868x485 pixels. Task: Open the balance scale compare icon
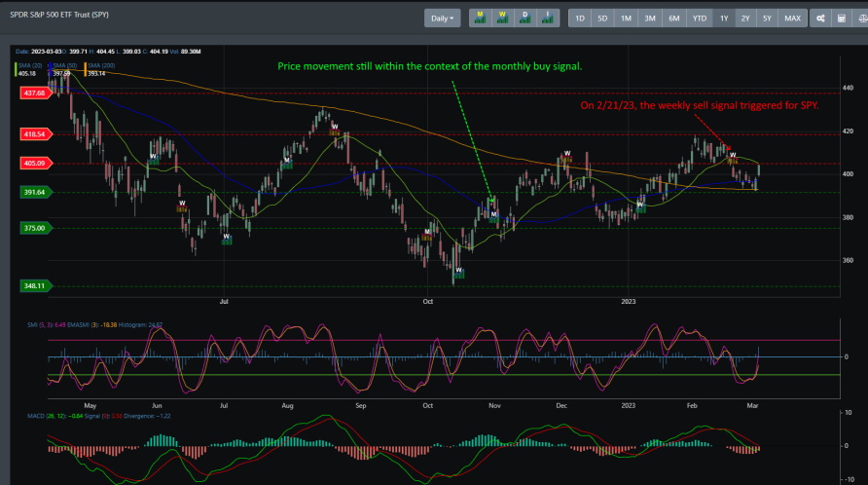pyautogui.click(x=861, y=19)
